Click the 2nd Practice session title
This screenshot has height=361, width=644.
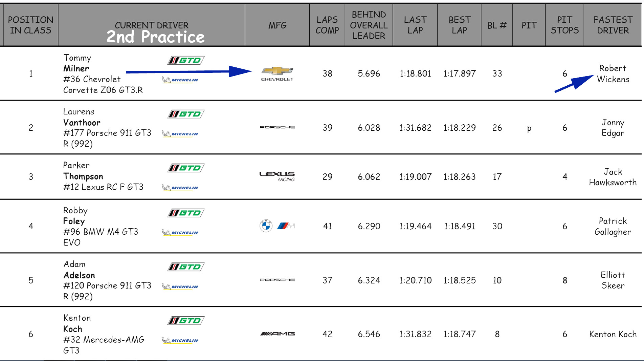(x=155, y=37)
